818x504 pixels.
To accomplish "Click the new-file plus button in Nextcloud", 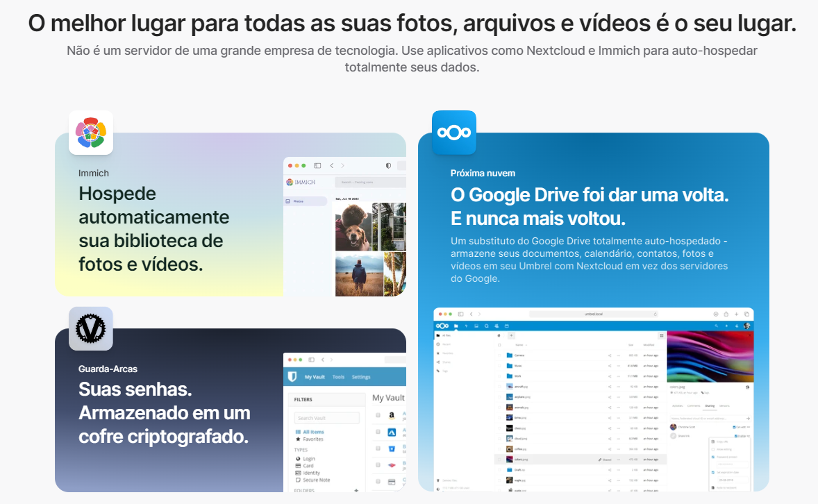I will pos(511,335).
